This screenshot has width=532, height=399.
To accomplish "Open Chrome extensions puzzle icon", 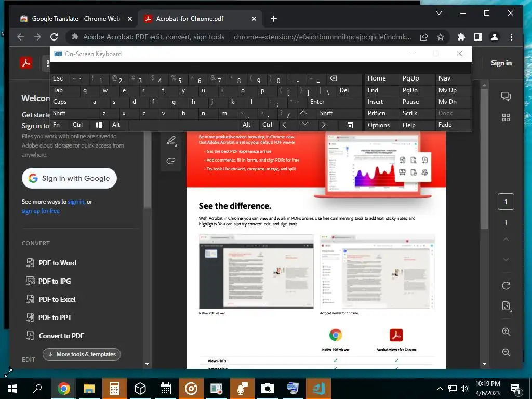I will (x=461, y=37).
